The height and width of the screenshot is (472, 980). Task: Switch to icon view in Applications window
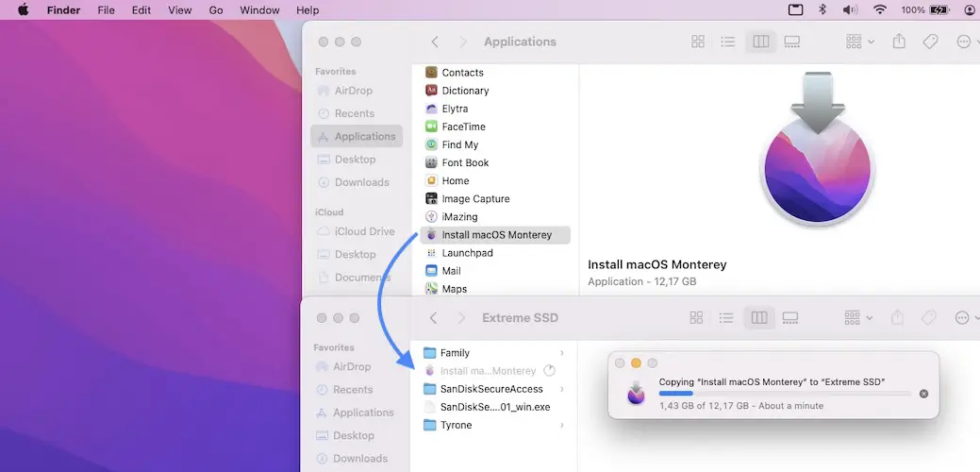pyautogui.click(x=698, y=42)
